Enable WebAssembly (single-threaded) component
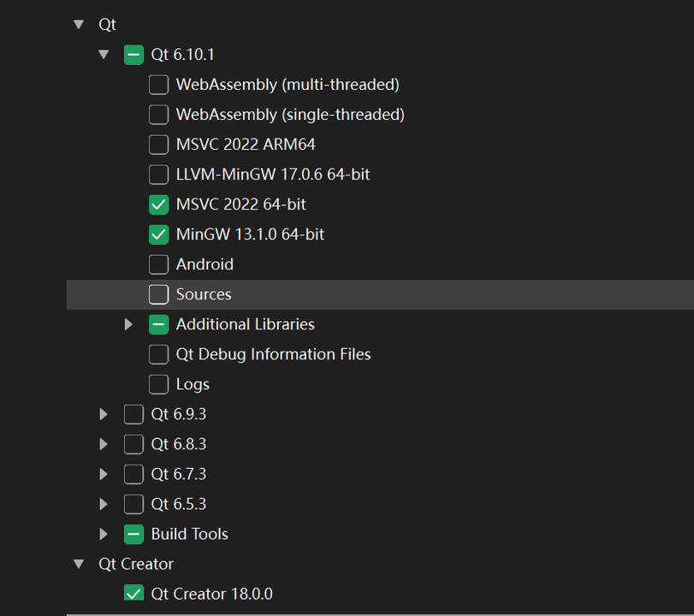694x616 pixels. pyautogui.click(x=158, y=115)
